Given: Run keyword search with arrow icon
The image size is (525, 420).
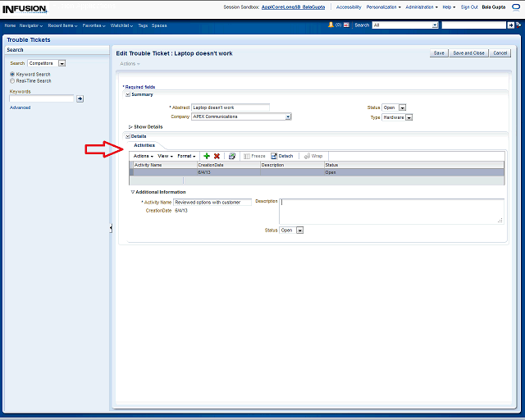Looking at the screenshot, I should (80, 98).
